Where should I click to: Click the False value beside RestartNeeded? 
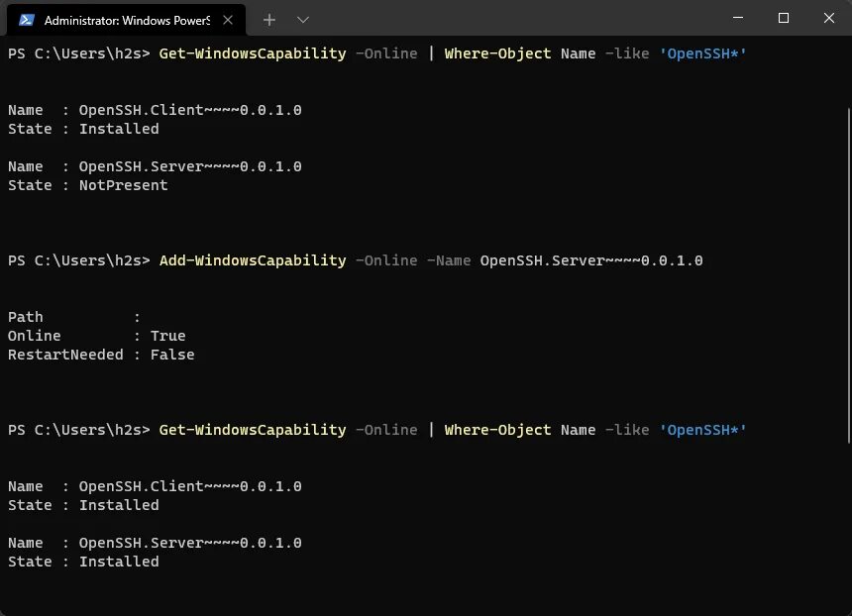tap(172, 355)
